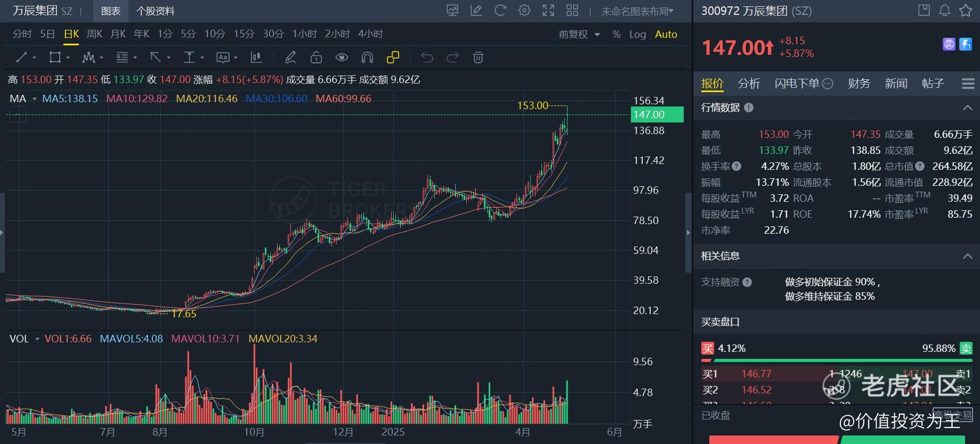
Task: Collapse the 行情数据 section
Action: pos(968,108)
